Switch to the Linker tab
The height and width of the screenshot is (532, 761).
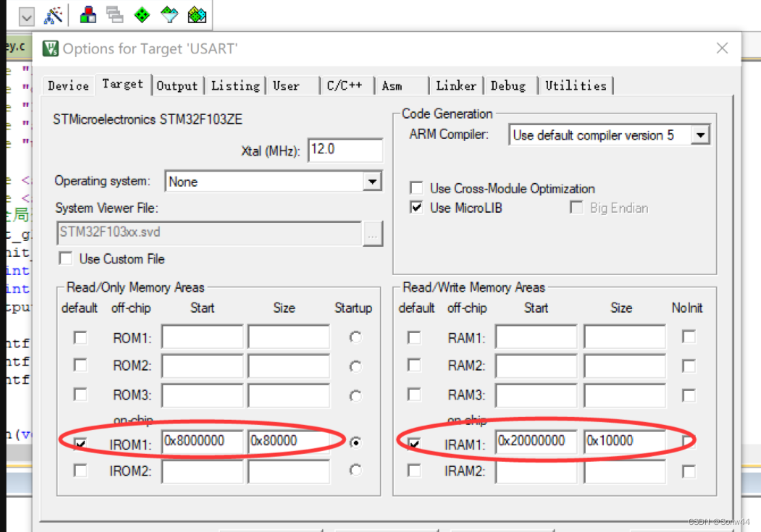456,86
